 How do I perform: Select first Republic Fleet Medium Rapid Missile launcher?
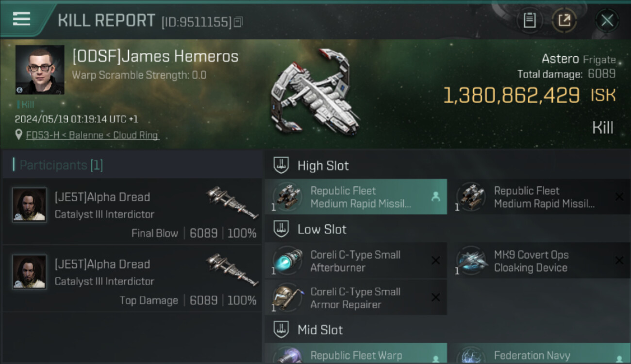(x=355, y=197)
